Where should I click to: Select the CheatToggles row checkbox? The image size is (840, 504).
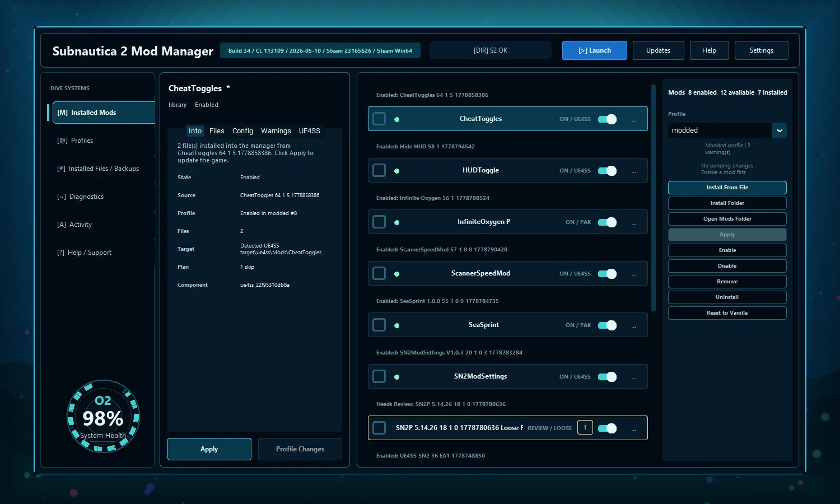pos(379,119)
